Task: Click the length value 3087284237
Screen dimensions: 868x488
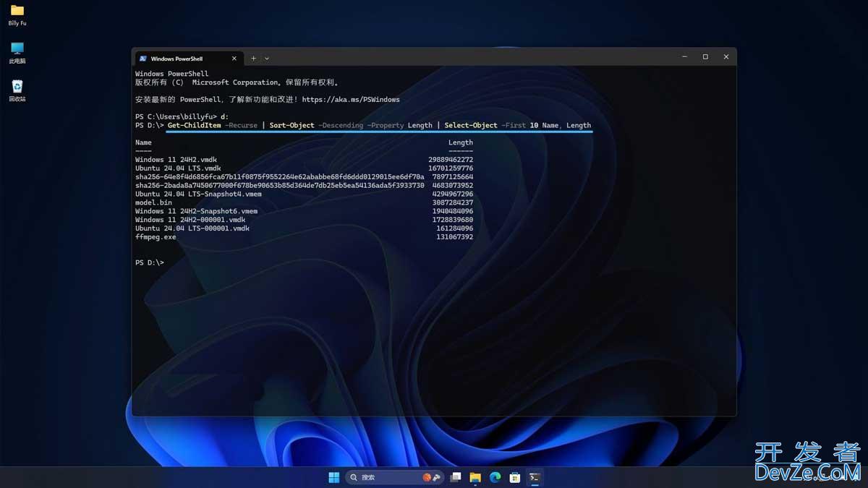Action: click(x=453, y=202)
